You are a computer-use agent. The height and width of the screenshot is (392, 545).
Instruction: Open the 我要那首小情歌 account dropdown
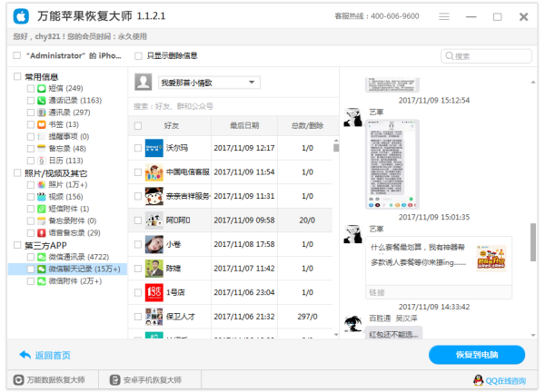click(209, 83)
